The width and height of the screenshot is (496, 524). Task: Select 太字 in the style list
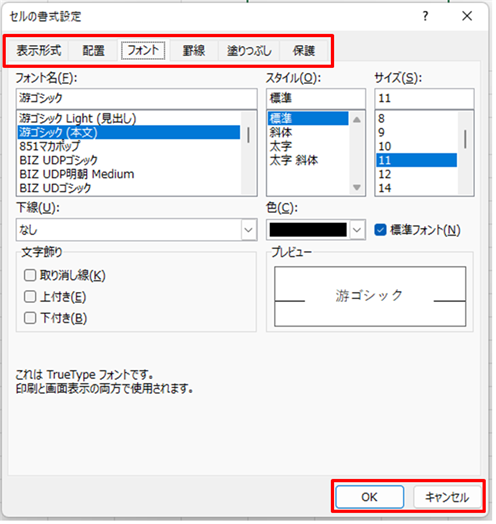point(282,147)
